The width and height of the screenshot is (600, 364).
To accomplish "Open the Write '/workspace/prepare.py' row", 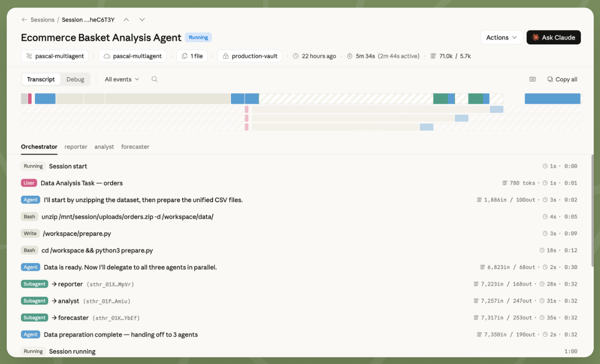I will pos(299,234).
